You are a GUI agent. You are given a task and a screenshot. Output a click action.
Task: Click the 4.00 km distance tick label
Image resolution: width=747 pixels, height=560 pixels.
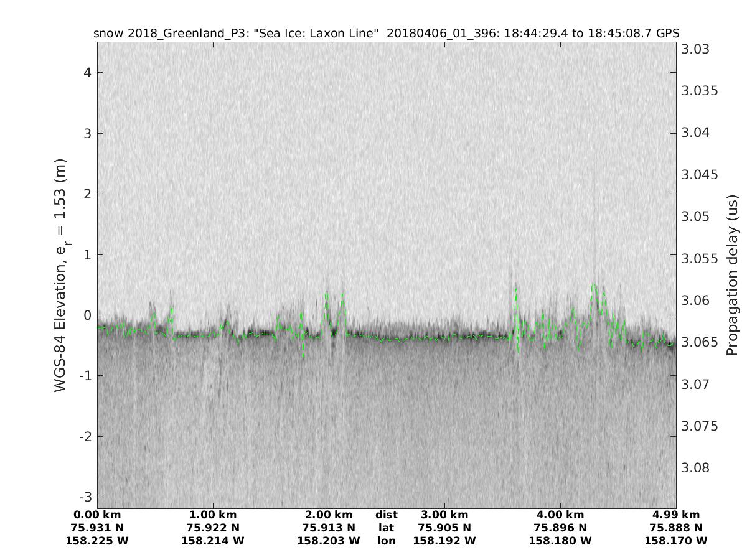coord(560,515)
